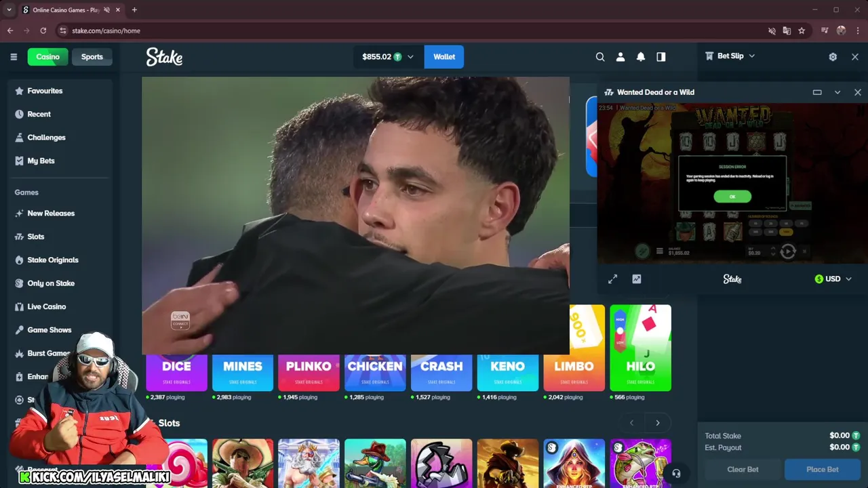Open Favourites in the sidebar
This screenshot has height=488, width=868.
(x=45, y=91)
